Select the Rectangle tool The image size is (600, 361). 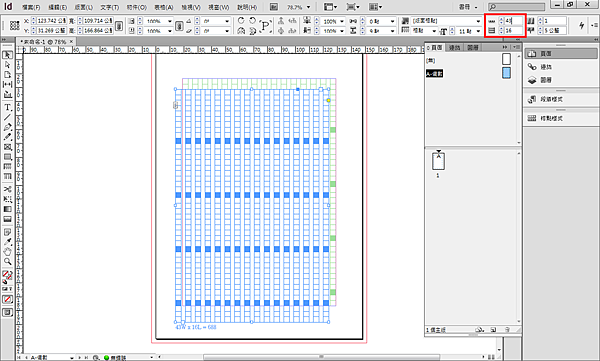pos(7,157)
